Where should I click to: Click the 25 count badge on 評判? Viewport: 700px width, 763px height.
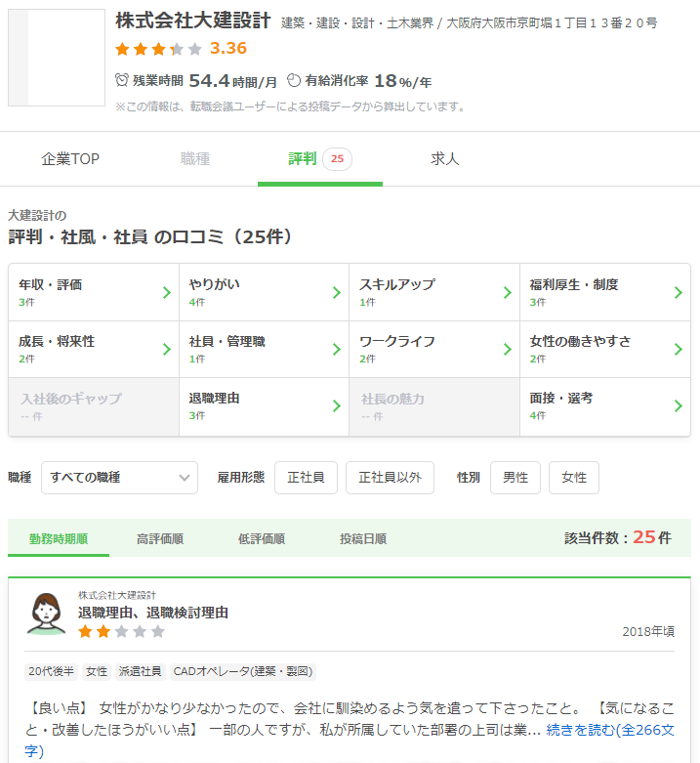338,158
